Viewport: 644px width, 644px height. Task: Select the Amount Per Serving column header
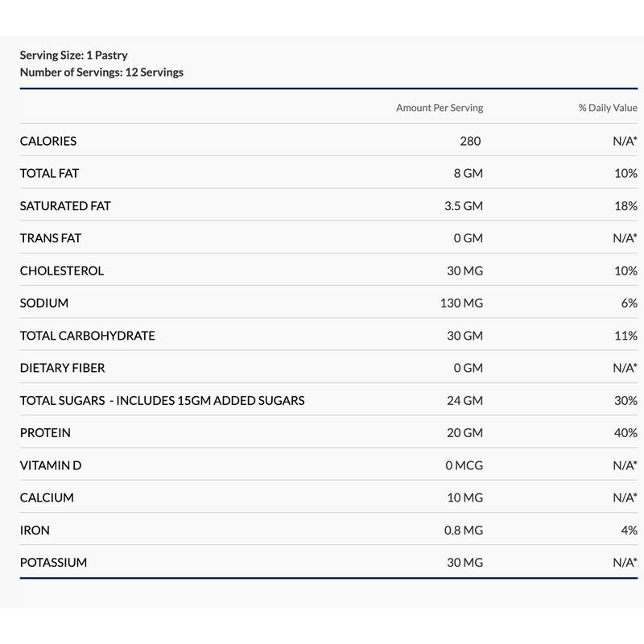[440, 108]
